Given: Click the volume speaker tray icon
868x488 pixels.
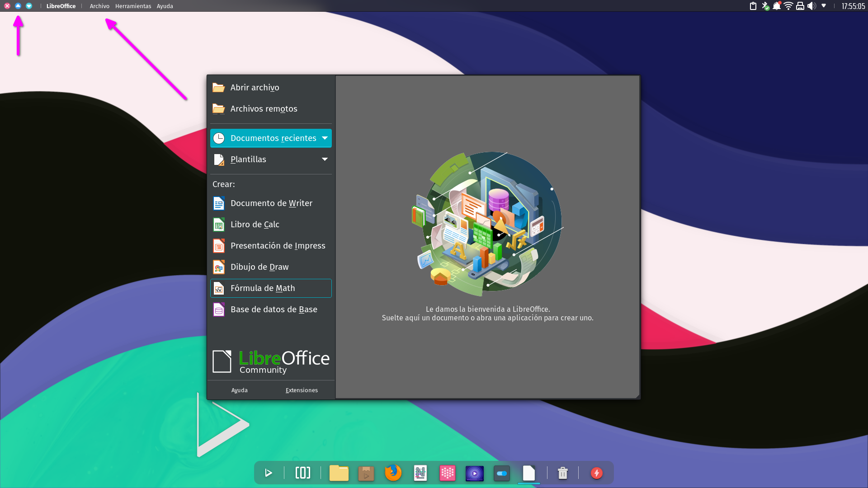Looking at the screenshot, I should coord(812,6).
